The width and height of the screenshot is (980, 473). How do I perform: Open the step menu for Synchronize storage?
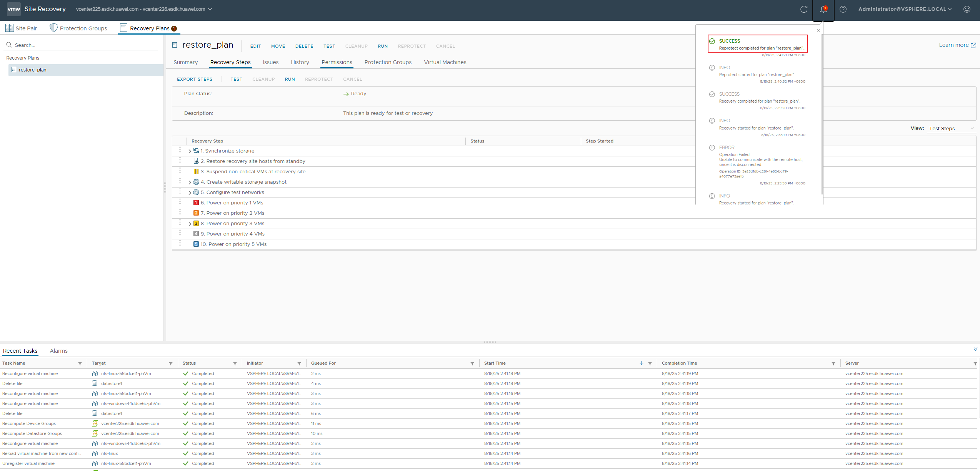click(180, 150)
